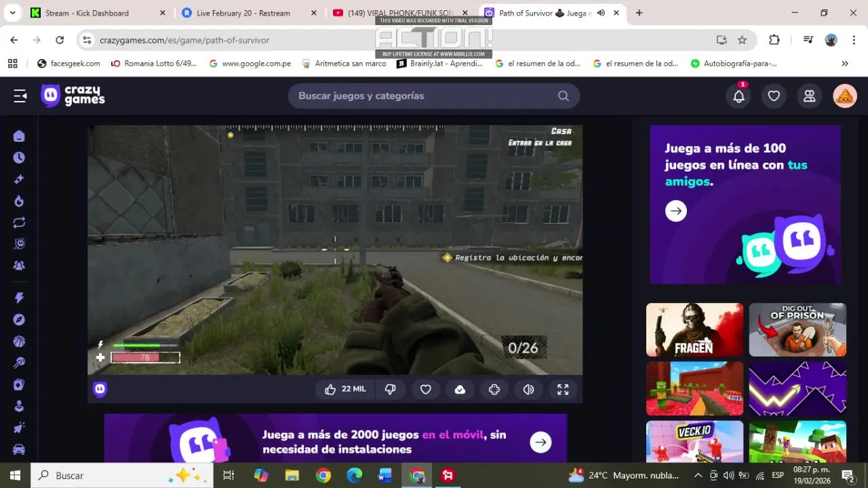
Task: Bookmark this page with star
Action: (x=742, y=40)
